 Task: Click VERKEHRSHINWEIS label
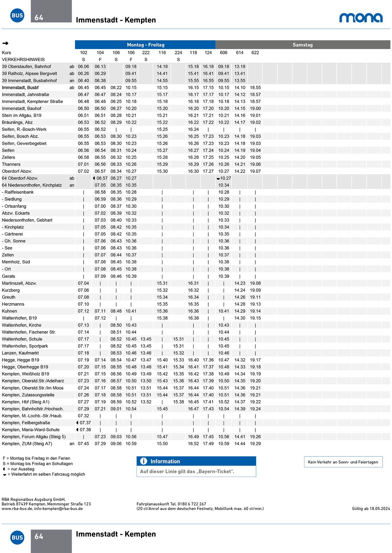click(23, 59)
